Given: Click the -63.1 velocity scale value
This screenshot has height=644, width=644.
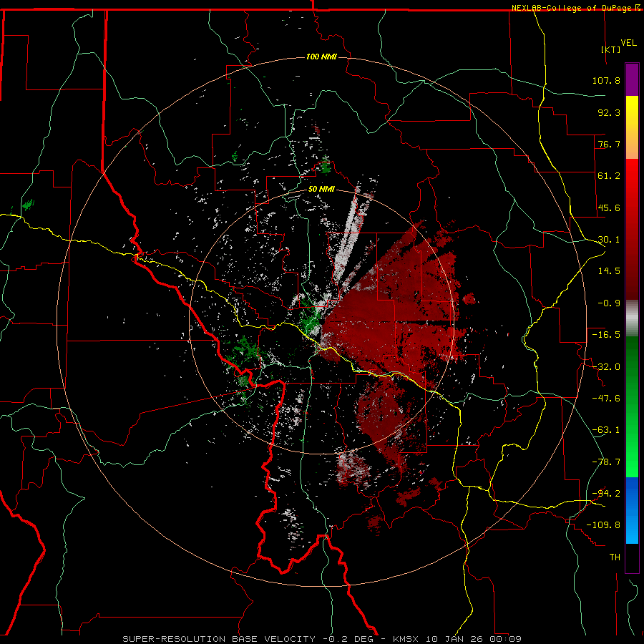Looking at the screenshot, I should tap(606, 430).
